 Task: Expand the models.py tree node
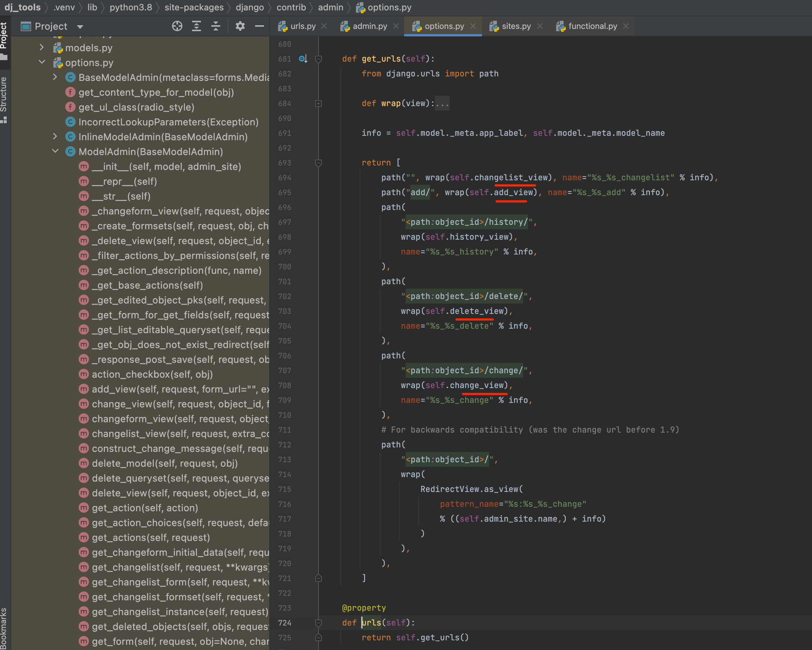42,47
